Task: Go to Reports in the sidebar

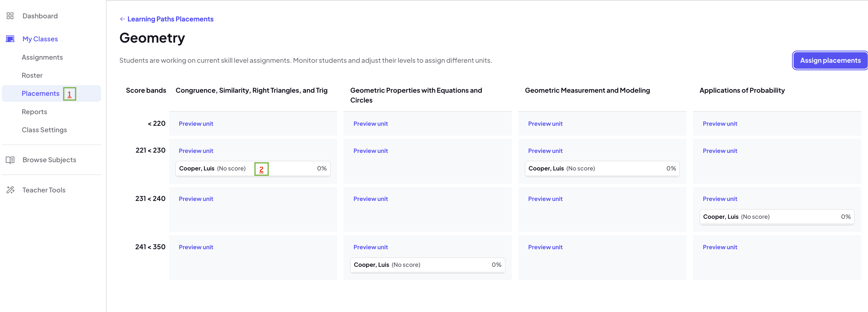Action: tap(34, 112)
